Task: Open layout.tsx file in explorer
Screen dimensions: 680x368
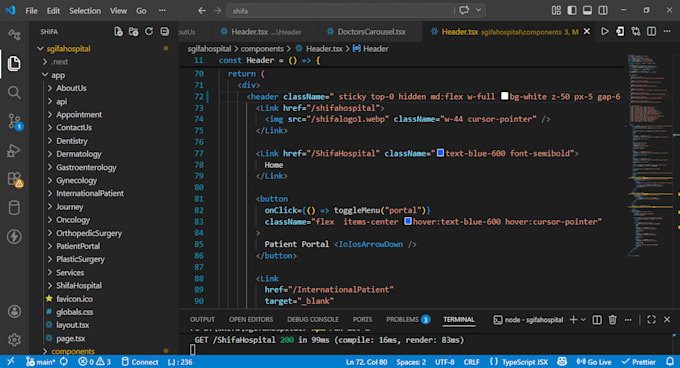Action: point(72,325)
